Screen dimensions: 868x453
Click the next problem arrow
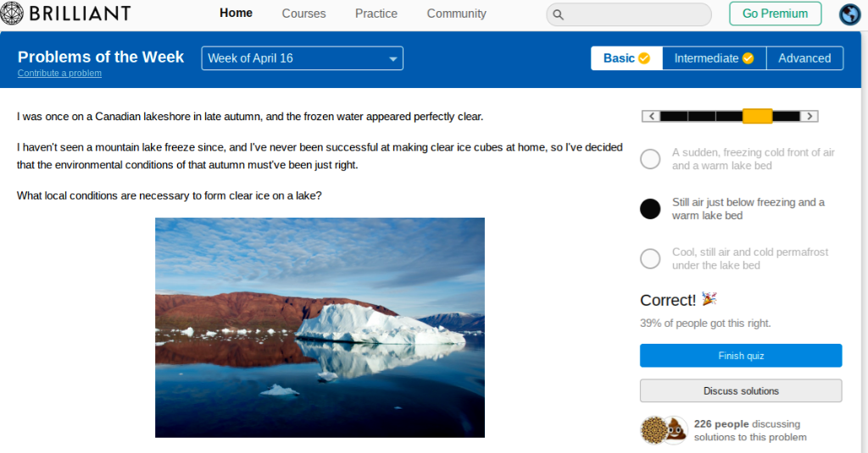point(810,116)
